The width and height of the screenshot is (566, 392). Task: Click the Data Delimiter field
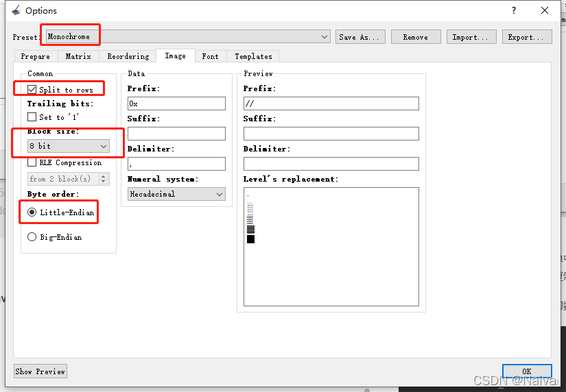pyautogui.click(x=176, y=164)
